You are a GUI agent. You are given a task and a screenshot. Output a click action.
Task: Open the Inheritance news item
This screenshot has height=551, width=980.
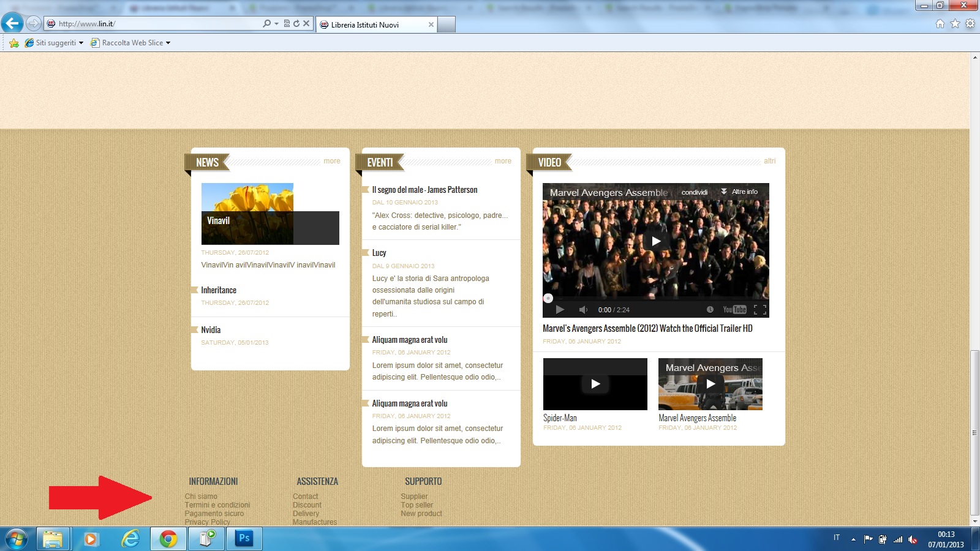[x=219, y=290]
